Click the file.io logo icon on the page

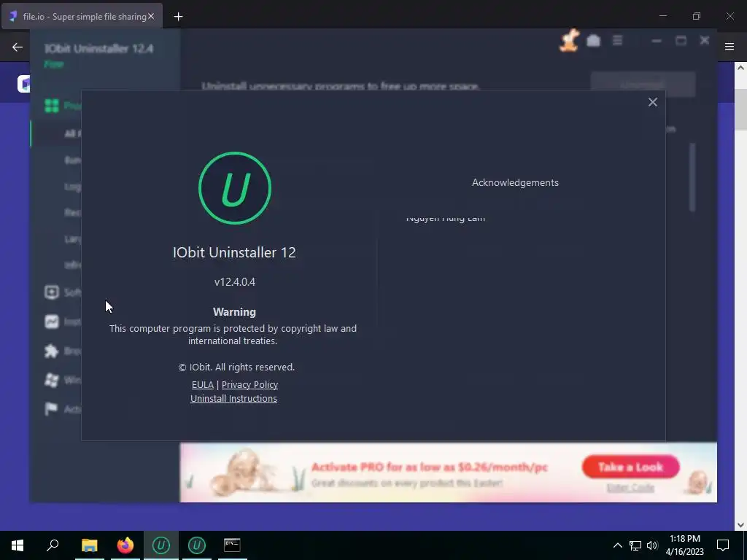pyautogui.click(x=24, y=84)
